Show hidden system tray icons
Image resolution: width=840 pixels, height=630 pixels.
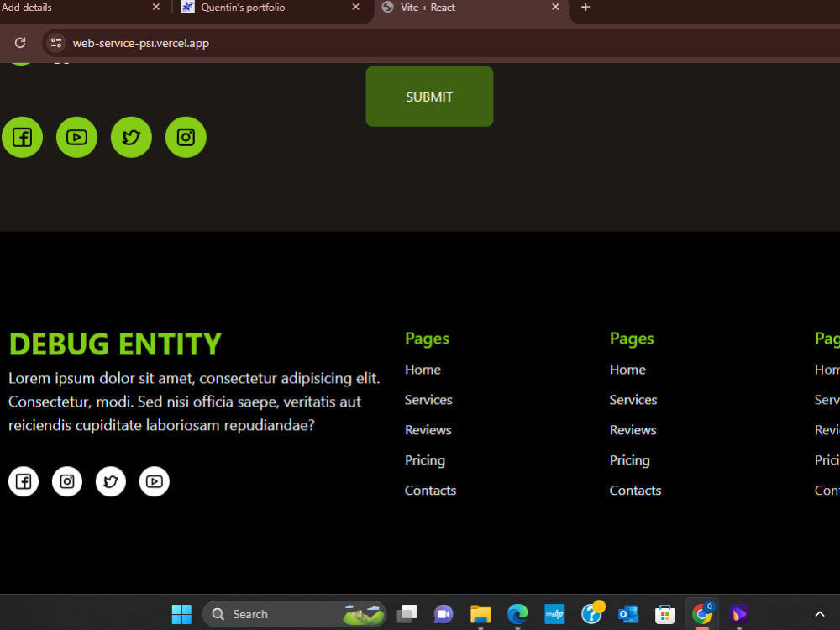820,614
